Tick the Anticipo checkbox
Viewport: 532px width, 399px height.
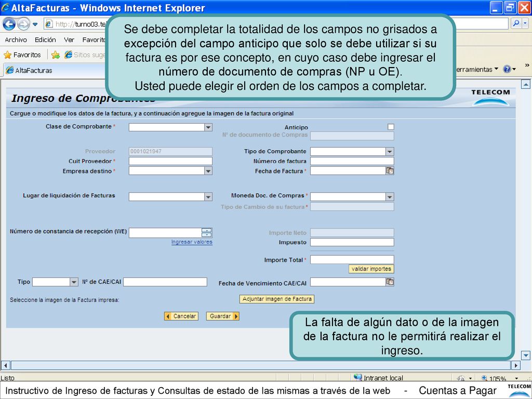click(391, 127)
